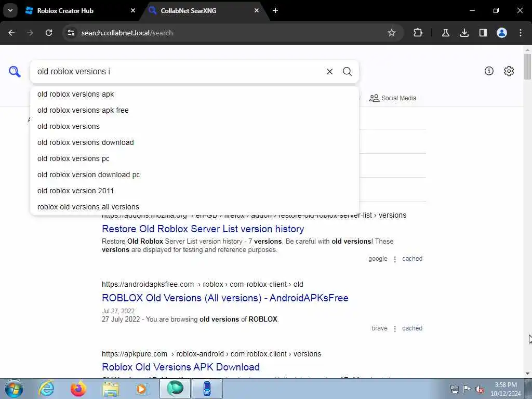Open options dots beside the brave result

tap(395, 329)
